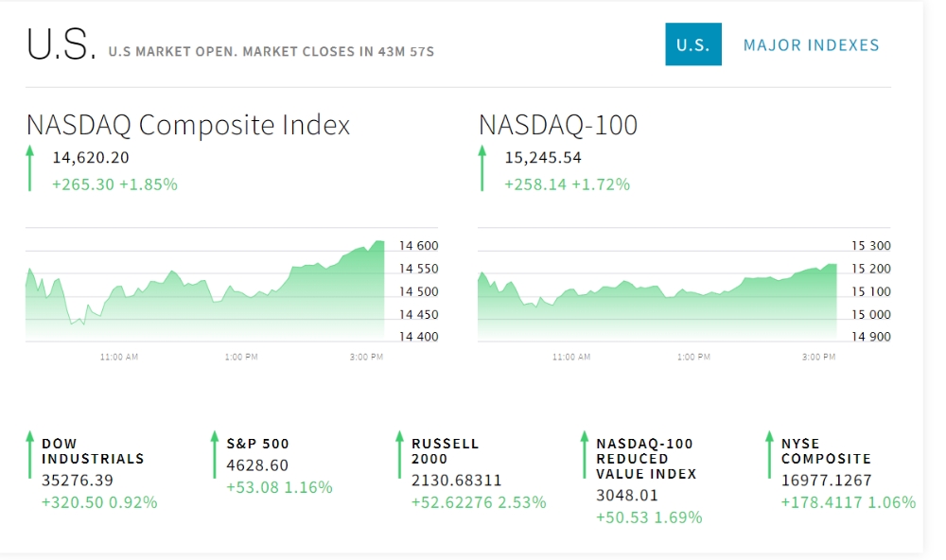The height and width of the screenshot is (560, 946).
Task: Click the S&P 500 up arrow icon
Action: 214,455
